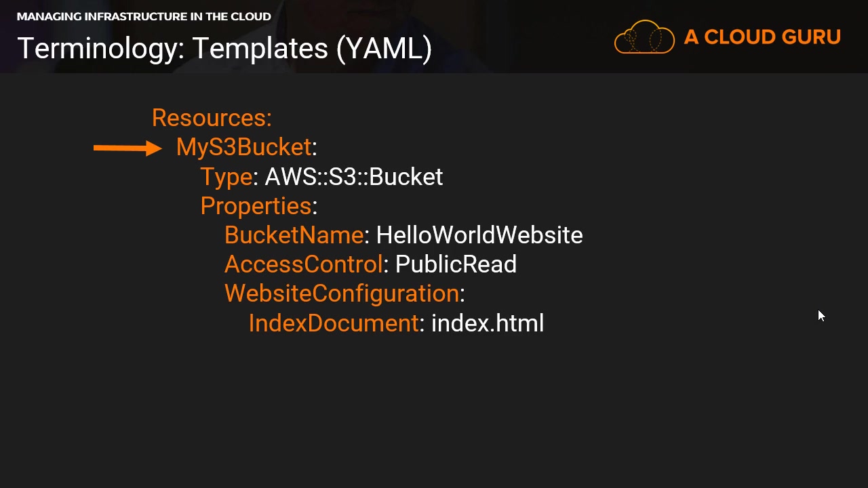Click the HelloWorldWebsite bucket name value
The height and width of the screenshot is (488, 868).
click(479, 235)
